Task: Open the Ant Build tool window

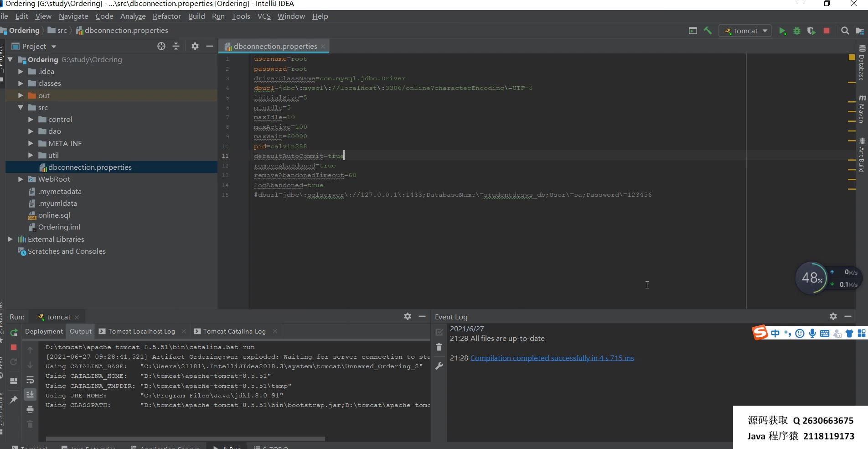Action: coord(862,155)
